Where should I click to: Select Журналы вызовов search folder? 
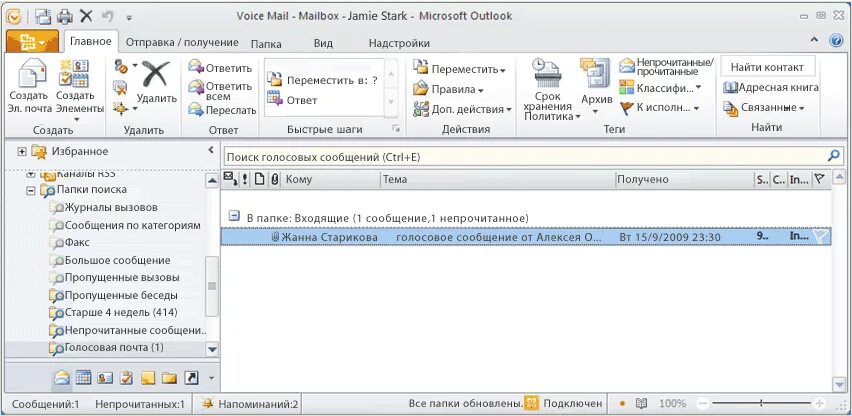(104, 207)
